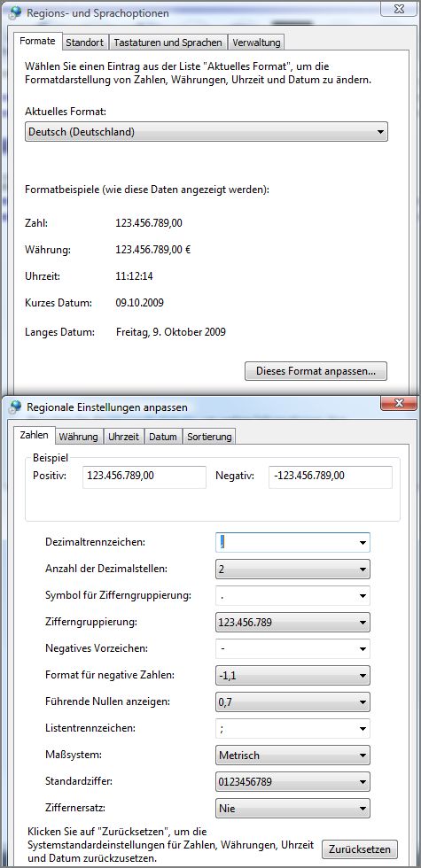Screen dimensions: 421x868
Task: Open the Maßsystem dropdown
Action: [292, 755]
